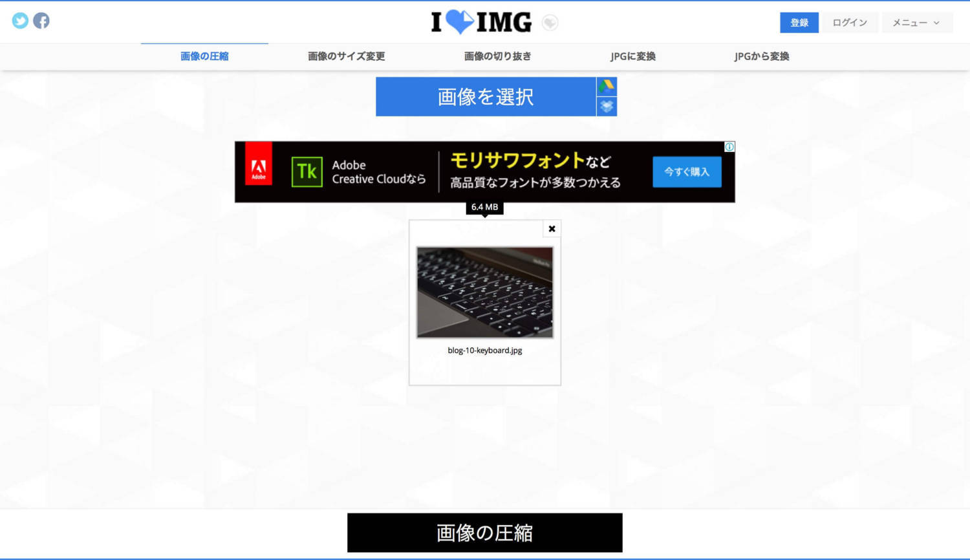
Task: Select image from Dropbox
Action: tap(607, 107)
